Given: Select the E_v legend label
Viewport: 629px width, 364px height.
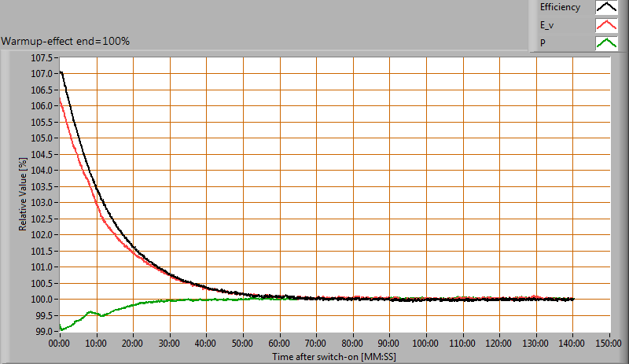Looking at the screenshot, I should tap(547, 26).
